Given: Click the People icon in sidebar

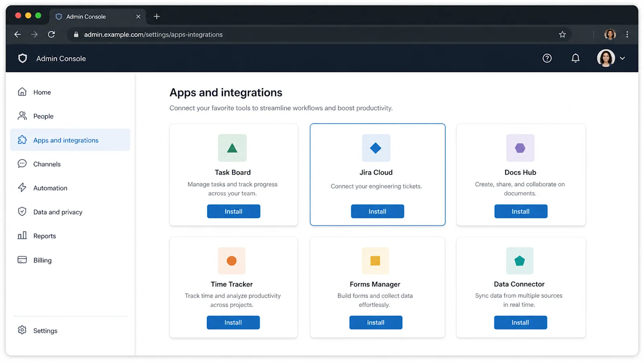Looking at the screenshot, I should pyautogui.click(x=22, y=116).
